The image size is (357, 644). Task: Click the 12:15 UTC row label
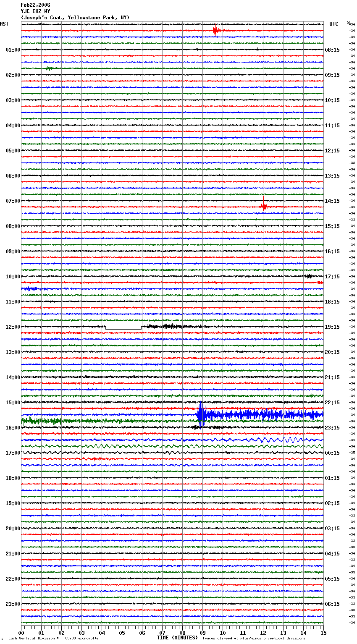pyautogui.click(x=332, y=151)
